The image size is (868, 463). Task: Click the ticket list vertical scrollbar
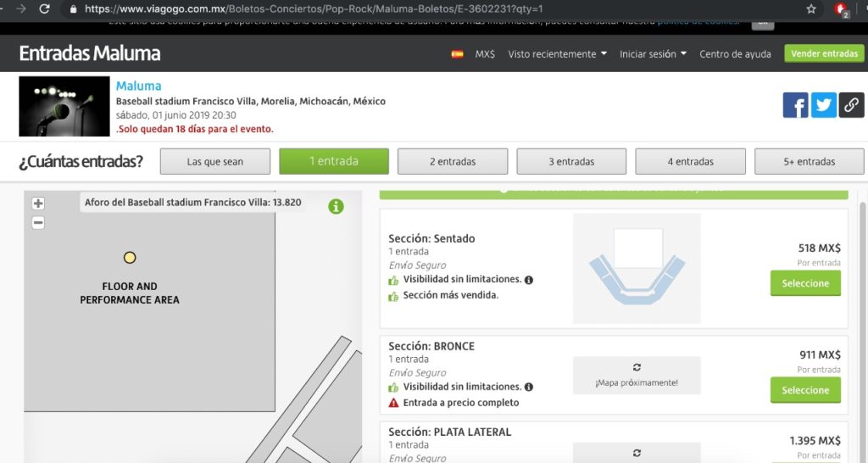point(862,332)
